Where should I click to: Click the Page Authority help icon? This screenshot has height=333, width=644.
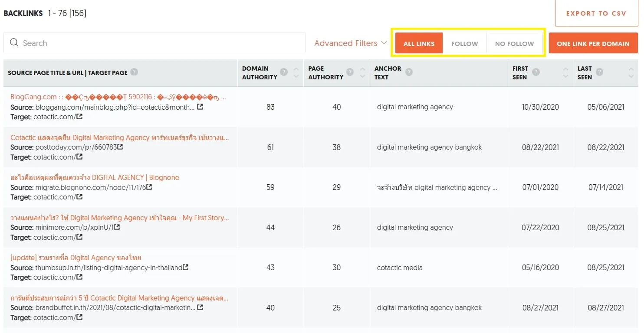tap(350, 72)
